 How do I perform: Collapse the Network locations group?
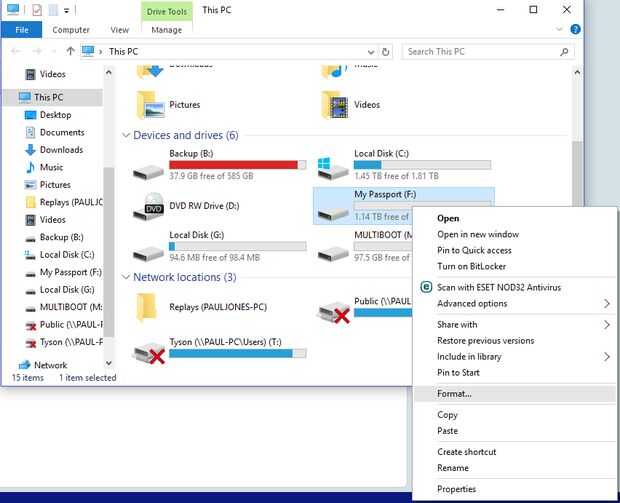coord(126,277)
